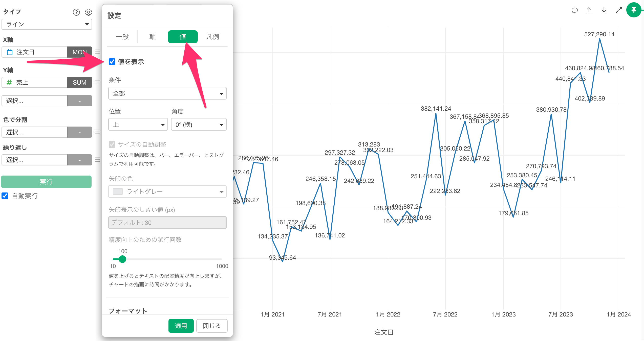Image resolution: width=644 pixels, height=341 pixels.
Task: Switch to the 凡例 tab
Action: point(212,37)
